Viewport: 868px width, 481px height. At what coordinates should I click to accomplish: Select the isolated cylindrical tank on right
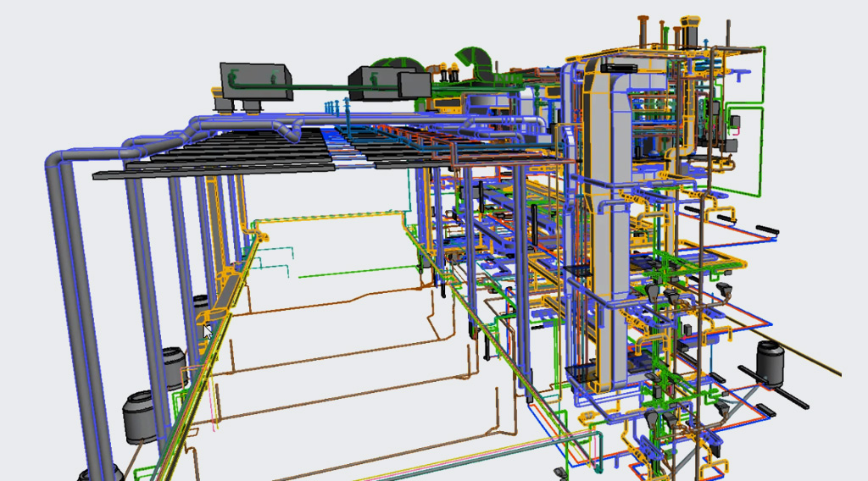pyautogui.click(x=774, y=362)
